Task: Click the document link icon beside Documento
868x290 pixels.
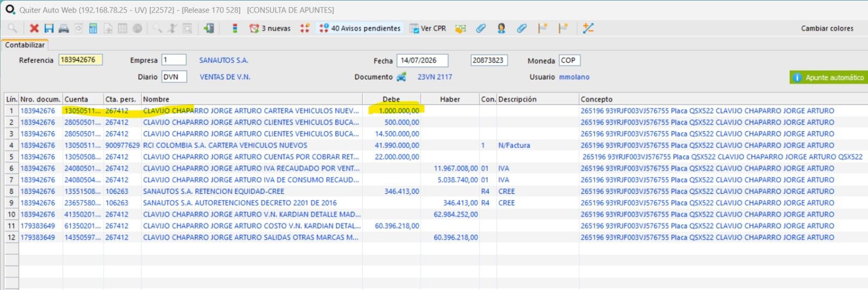Action: 401,77
